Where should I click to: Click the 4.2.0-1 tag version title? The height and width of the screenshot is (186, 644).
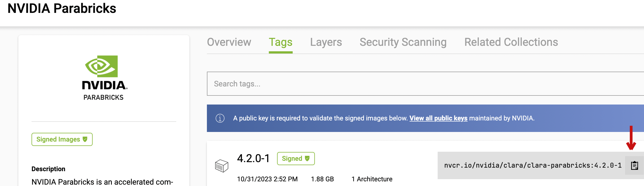point(253,159)
